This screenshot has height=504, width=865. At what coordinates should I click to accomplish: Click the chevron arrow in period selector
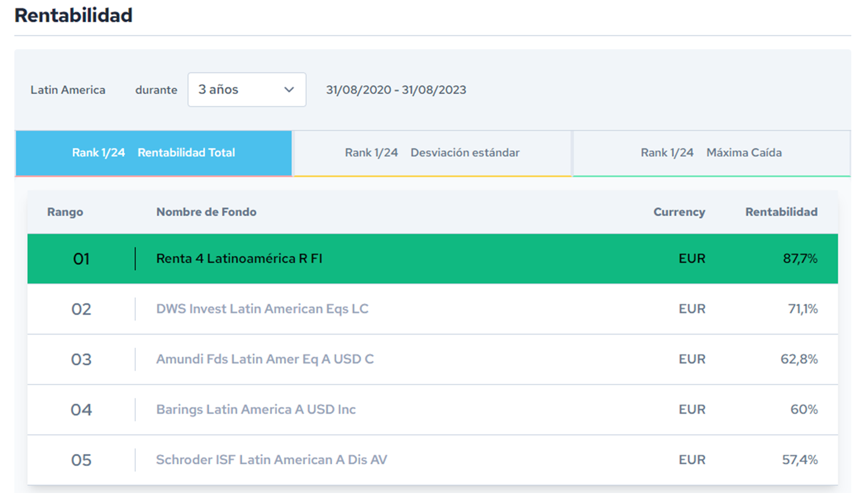pyautogui.click(x=289, y=90)
